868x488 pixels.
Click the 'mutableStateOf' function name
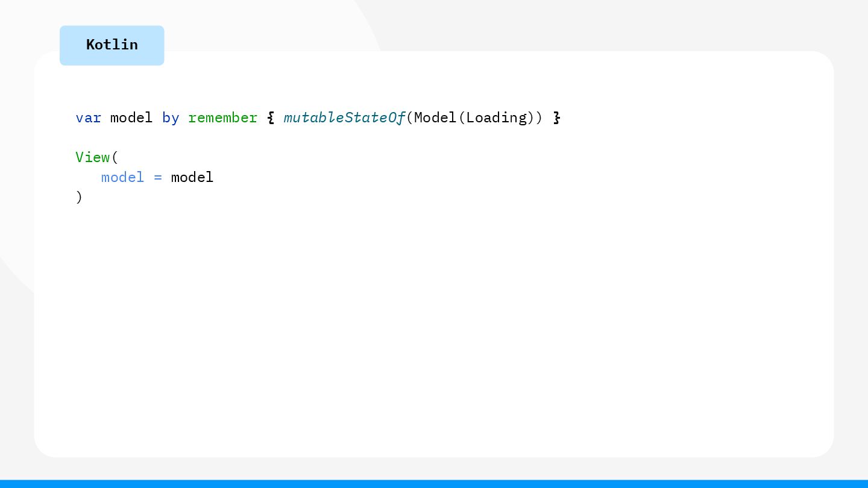click(x=344, y=117)
